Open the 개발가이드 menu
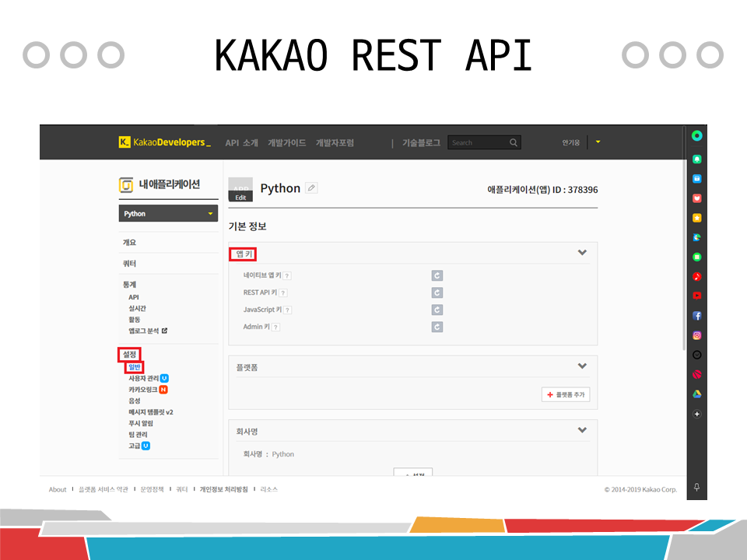 287,143
